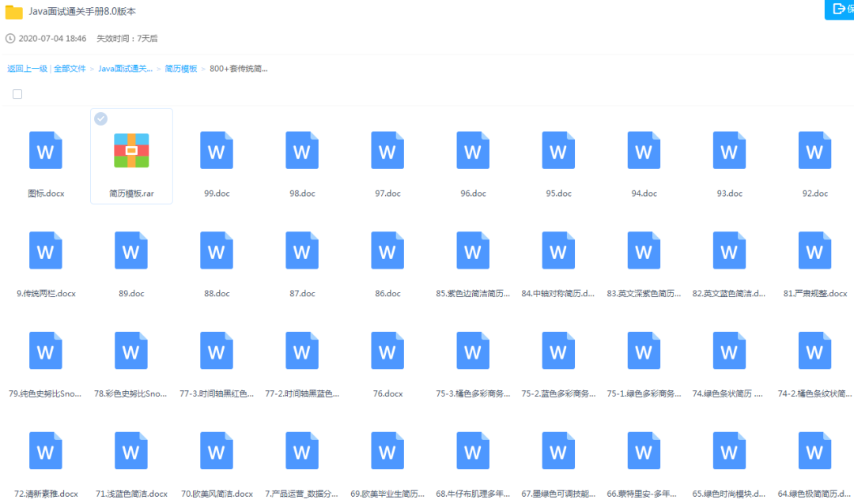The image size is (854, 504).
Task: Uncheck the selection mark on 简历模板.rar
Action: pyautogui.click(x=100, y=118)
